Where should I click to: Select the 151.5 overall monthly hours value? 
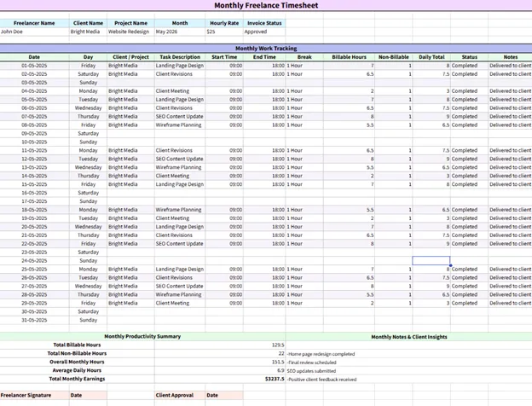click(x=220, y=362)
